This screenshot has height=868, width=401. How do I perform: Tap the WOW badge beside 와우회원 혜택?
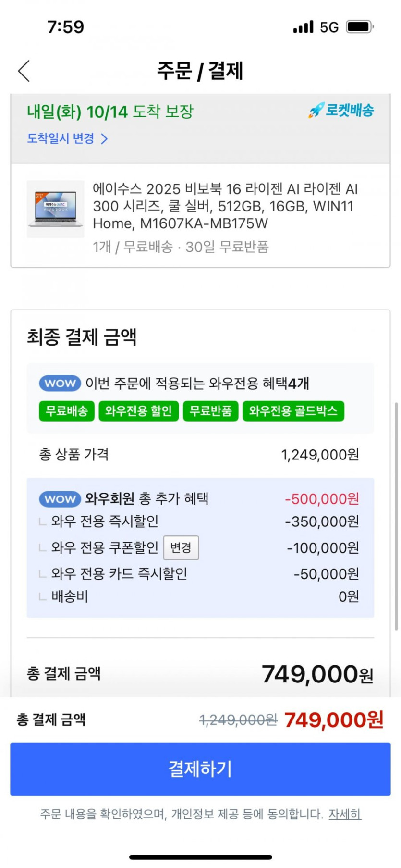click(60, 499)
